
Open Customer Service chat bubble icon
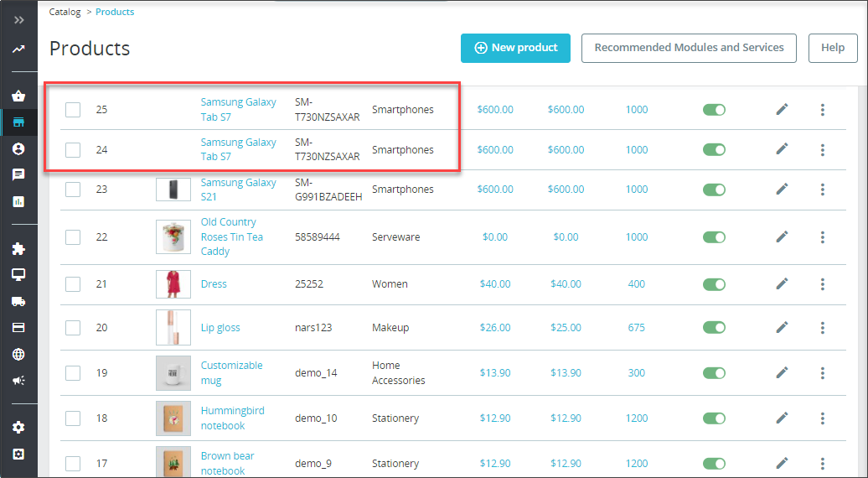click(18, 175)
